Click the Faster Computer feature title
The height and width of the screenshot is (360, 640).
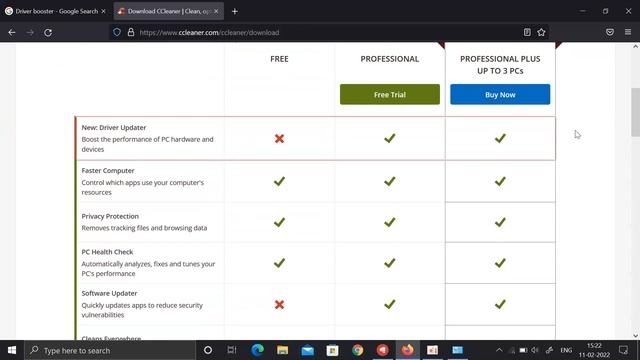coord(108,171)
